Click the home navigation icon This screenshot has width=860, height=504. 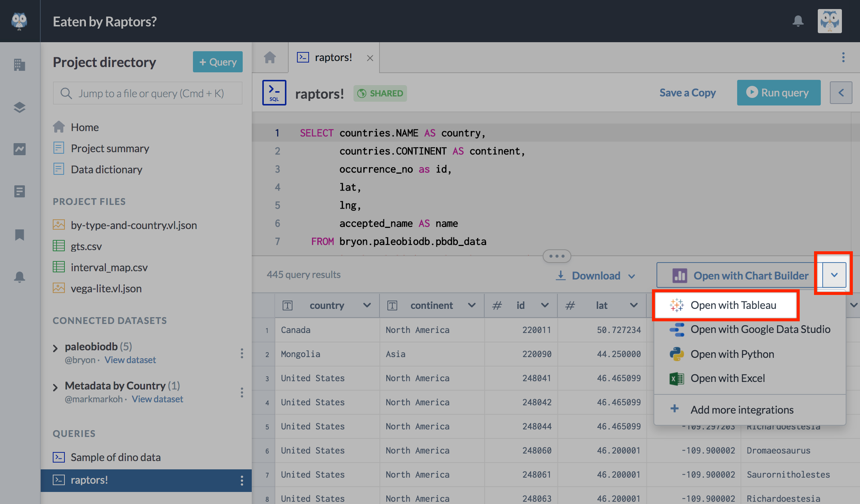click(x=269, y=58)
